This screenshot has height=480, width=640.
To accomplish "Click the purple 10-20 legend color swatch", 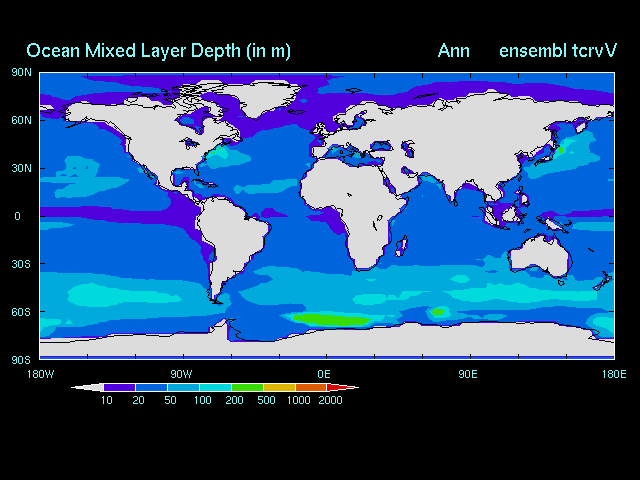I will [120, 387].
